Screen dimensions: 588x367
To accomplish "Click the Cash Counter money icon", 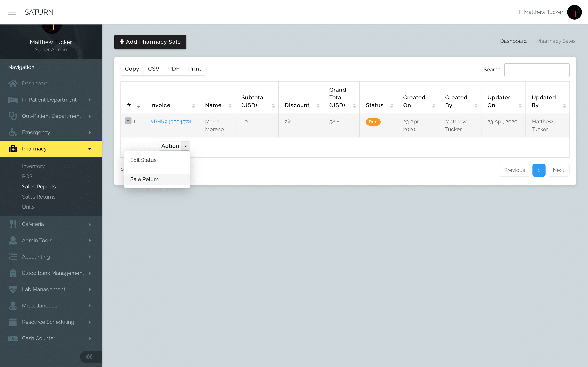I will tap(13, 338).
